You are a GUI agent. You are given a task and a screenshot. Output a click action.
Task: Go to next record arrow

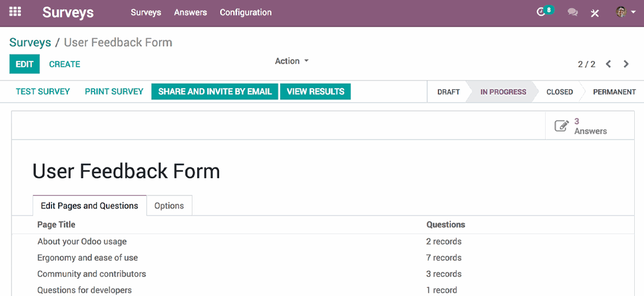click(626, 64)
